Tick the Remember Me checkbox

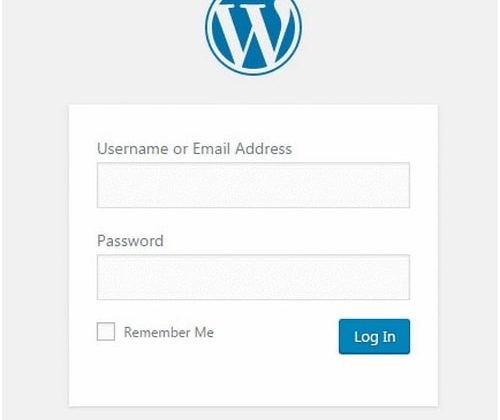[106, 331]
